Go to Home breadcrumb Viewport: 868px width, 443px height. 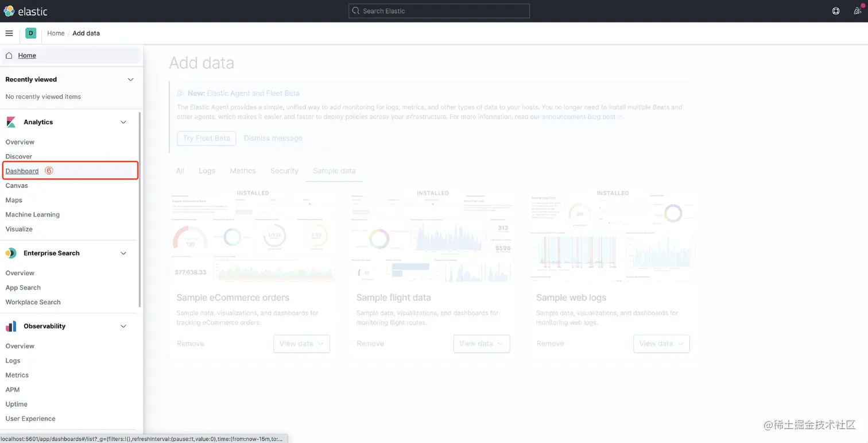pyautogui.click(x=56, y=33)
